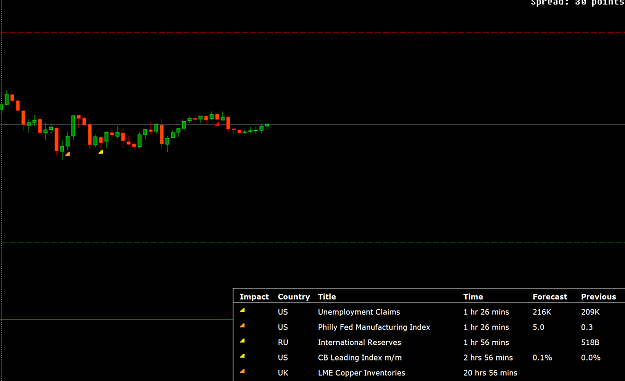Select the red news marker on the chart
This screenshot has height=381, width=625.
coord(217,124)
